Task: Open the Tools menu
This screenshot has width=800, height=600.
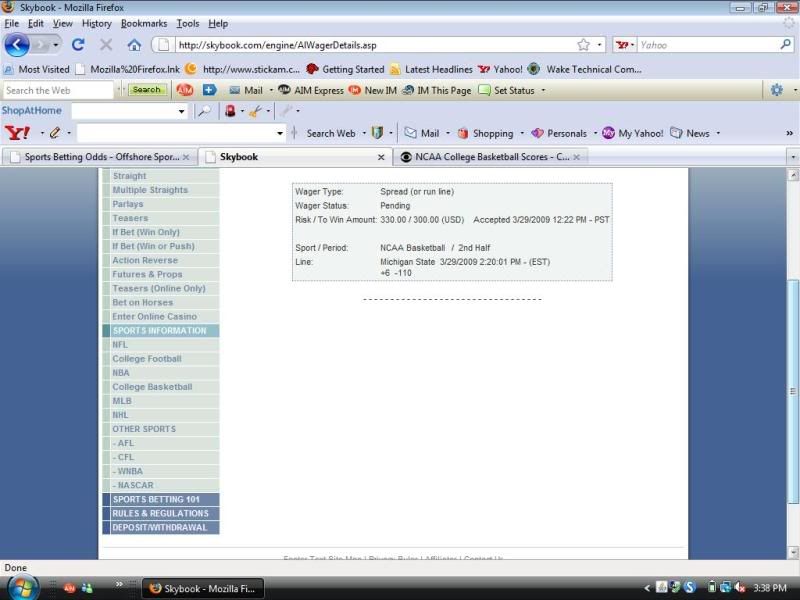Action: click(188, 23)
